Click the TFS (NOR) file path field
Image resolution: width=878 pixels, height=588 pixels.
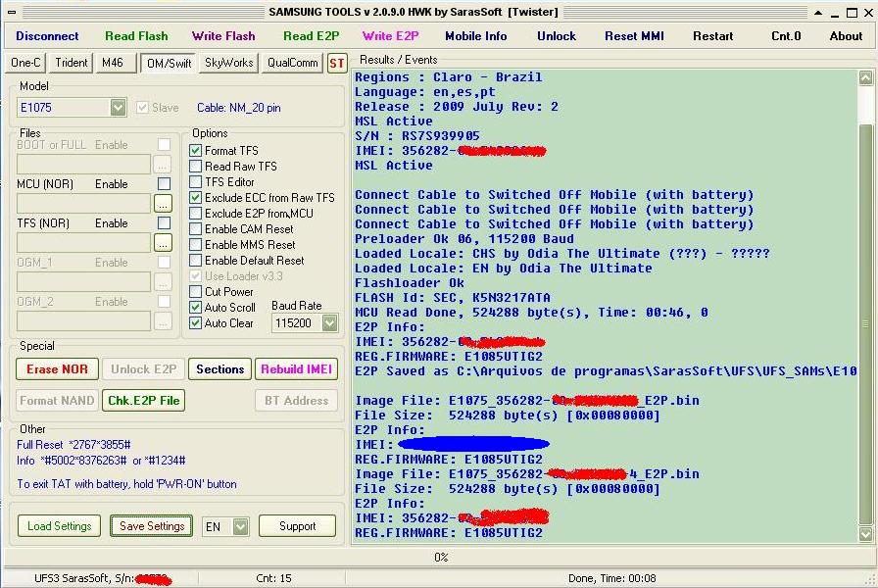[x=84, y=243]
